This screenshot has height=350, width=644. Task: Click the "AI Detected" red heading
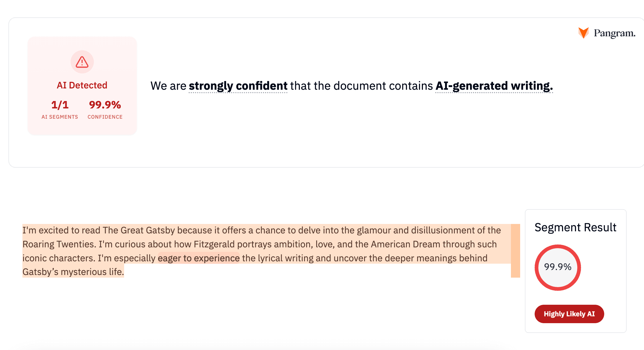coord(82,85)
